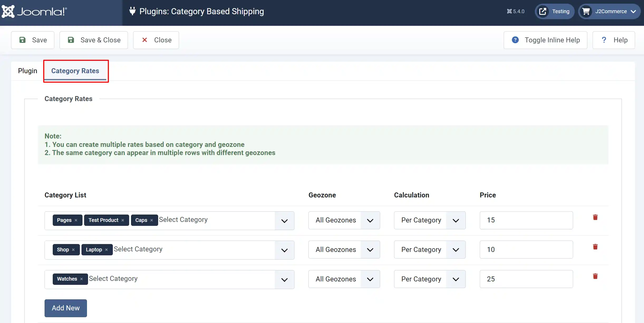Image resolution: width=644 pixels, height=323 pixels.
Task: Open Geozone dropdown in the price 25 row
Action: (x=344, y=279)
